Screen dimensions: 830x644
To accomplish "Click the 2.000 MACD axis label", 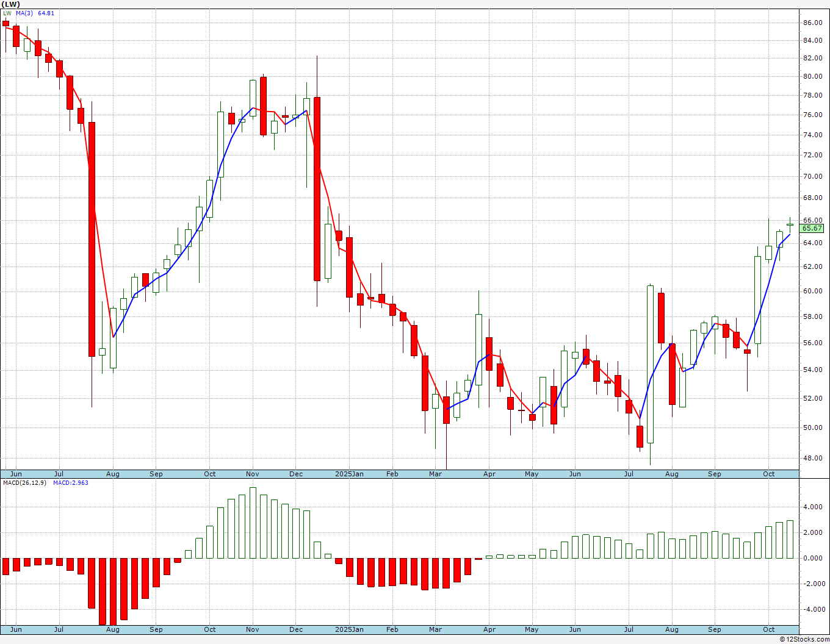I will (x=814, y=532).
